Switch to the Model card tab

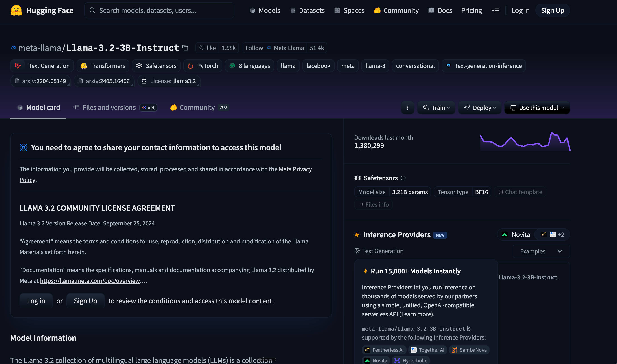pyautogui.click(x=38, y=107)
